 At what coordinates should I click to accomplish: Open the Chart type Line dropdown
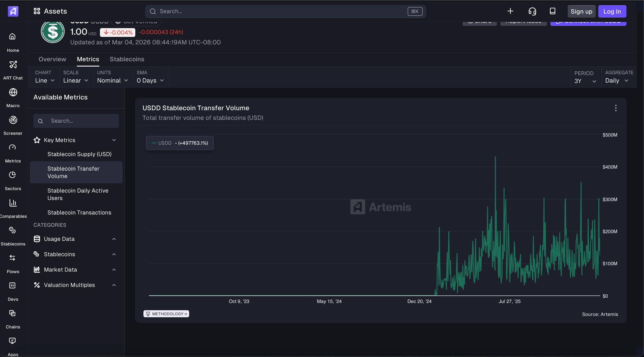click(x=45, y=80)
